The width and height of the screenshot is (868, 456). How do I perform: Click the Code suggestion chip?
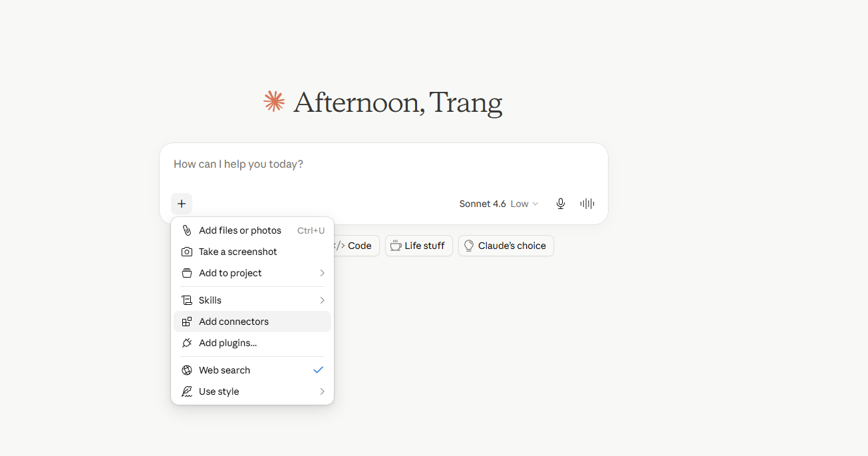356,246
